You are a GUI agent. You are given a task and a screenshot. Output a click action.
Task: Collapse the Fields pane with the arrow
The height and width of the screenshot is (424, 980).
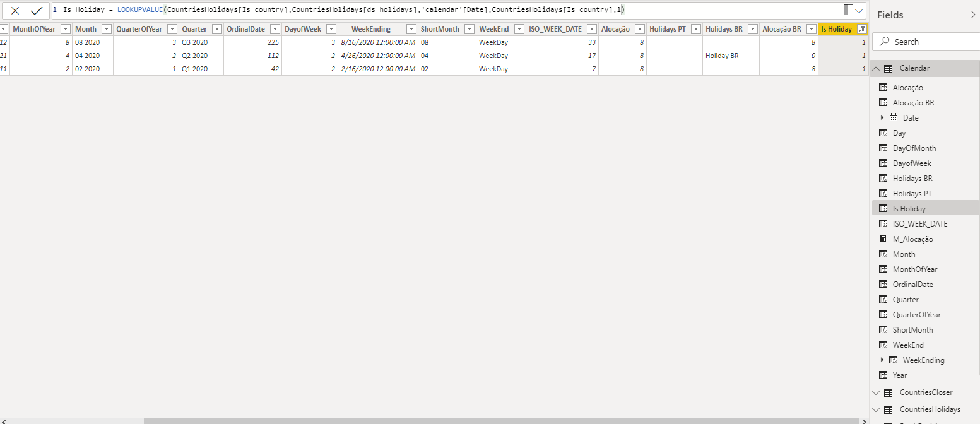(972, 15)
